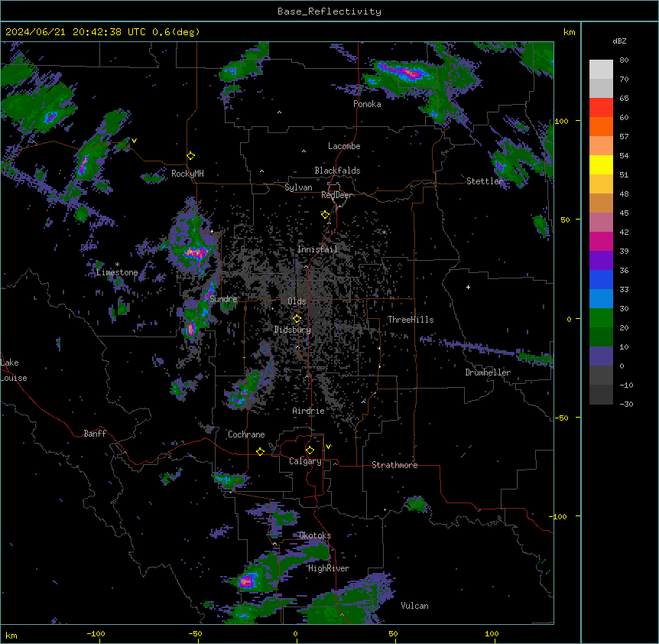
Task: Click the Base_Reflectivity title
Action: [329, 11]
